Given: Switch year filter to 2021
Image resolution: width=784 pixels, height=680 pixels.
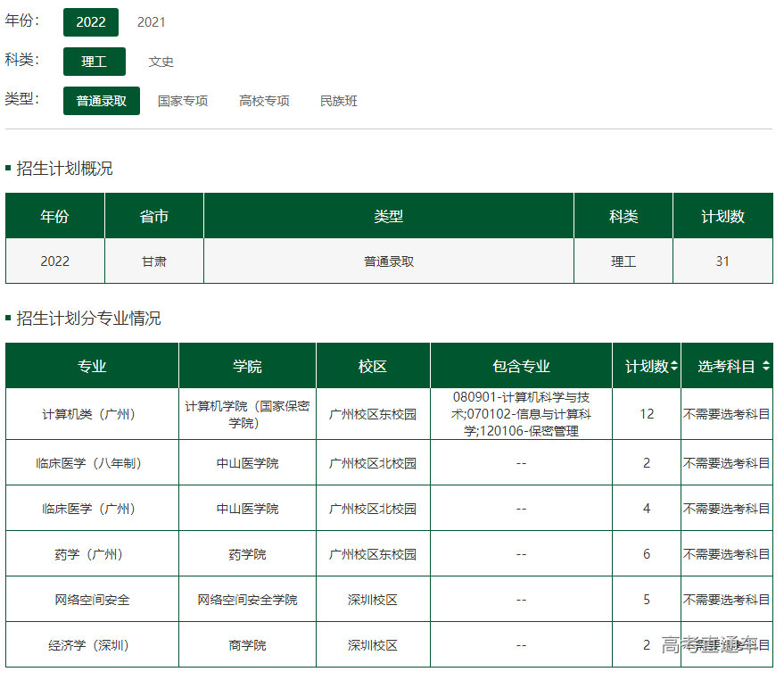Looking at the screenshot, I should pos(150,21).
